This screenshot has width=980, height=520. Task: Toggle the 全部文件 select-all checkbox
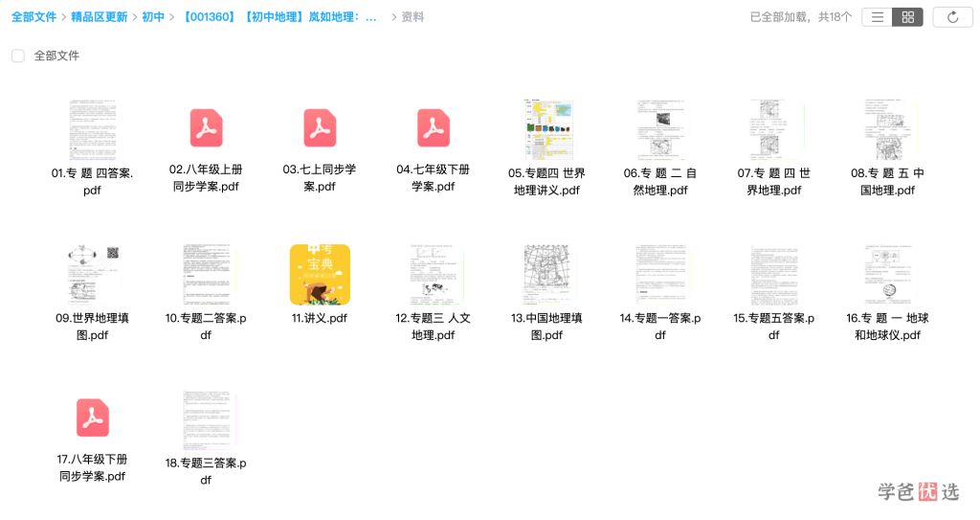point(18,57)
